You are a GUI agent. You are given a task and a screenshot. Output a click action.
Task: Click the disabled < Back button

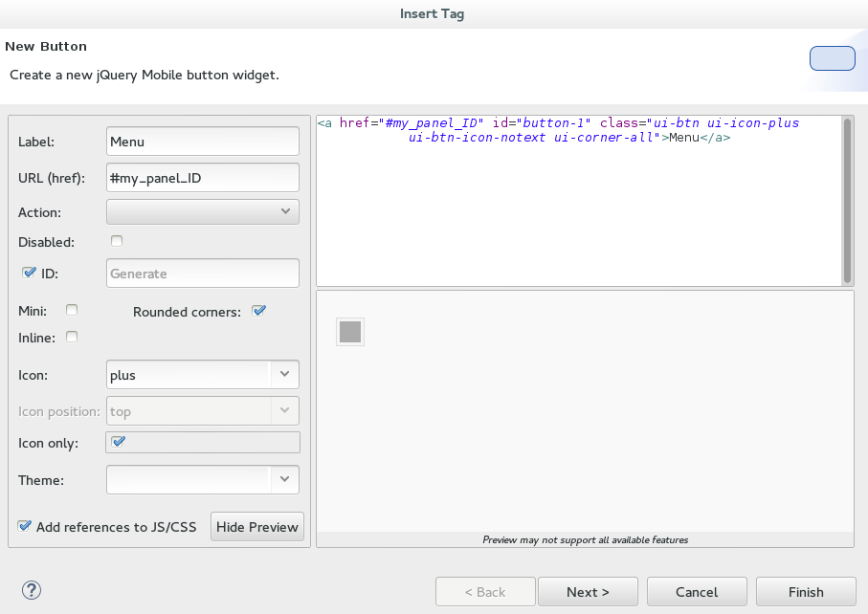click(x=485, y=592)
